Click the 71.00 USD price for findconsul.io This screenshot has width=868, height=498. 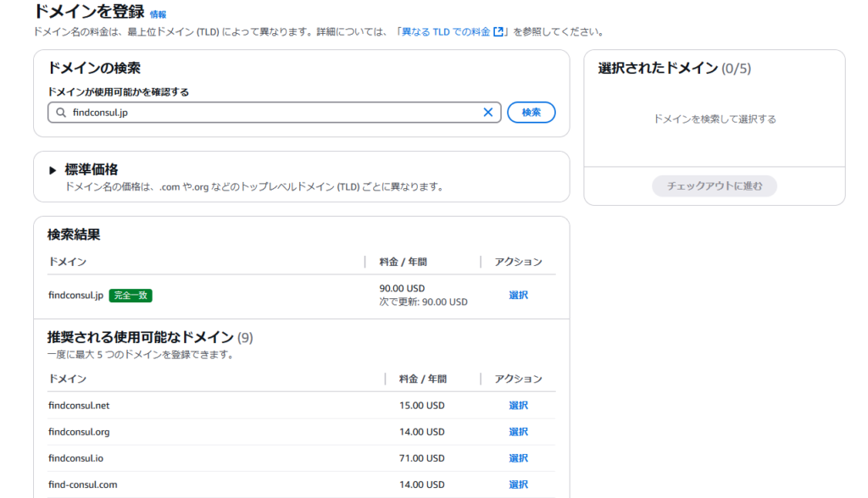(x=421, y=458)
